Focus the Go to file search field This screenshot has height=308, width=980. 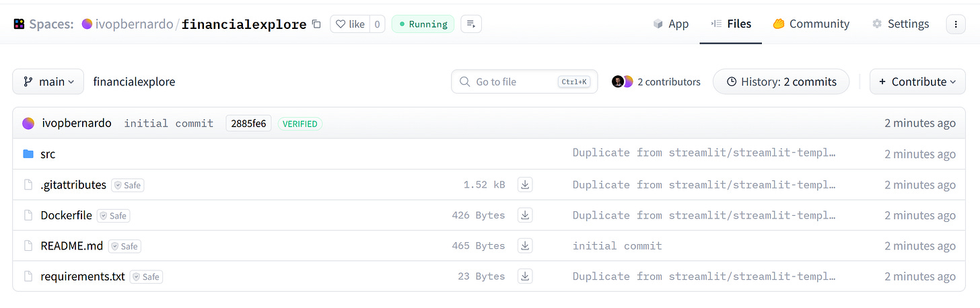524,81
